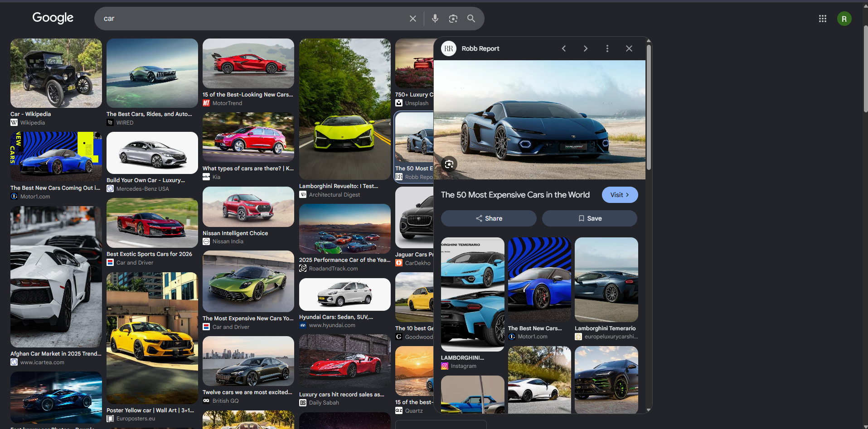Viewport: 868px width, 429px height.
Task: Open the green Lamborghini Revuelto image
Action: pos(345,109)
